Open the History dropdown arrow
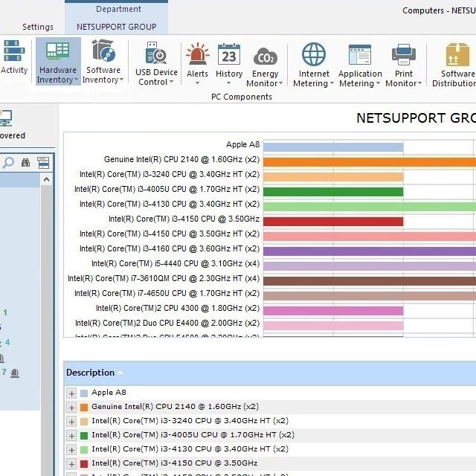 (228, 83)
